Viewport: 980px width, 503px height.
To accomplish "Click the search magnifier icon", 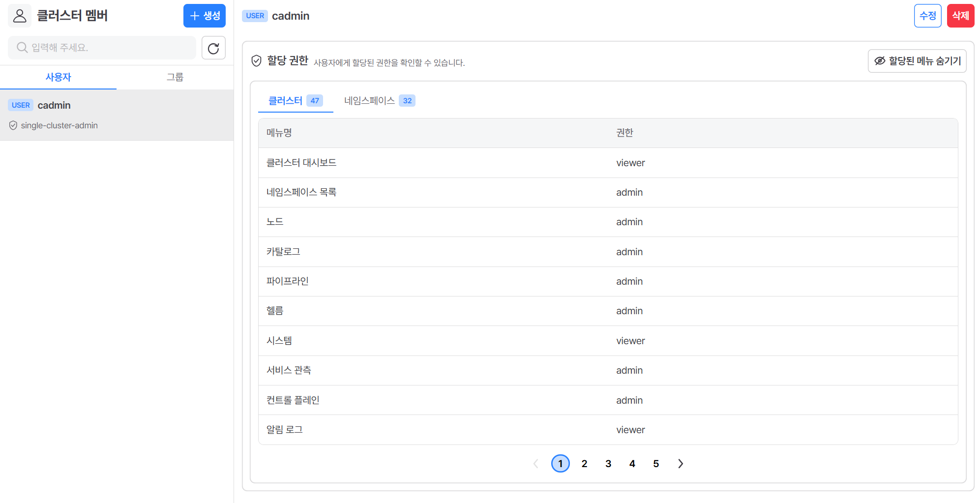I will pyautogui.click(x=22, y=47).
